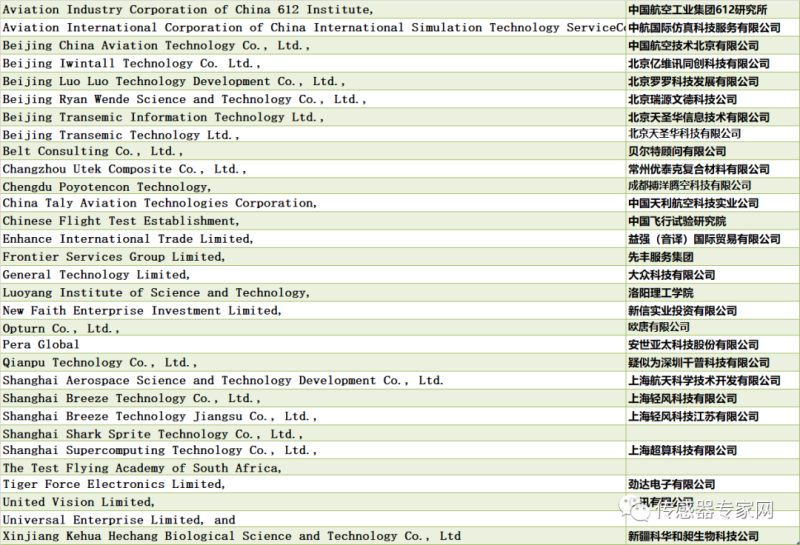The width and height of the screenshot is (800, 545).
Task: Select 'Qianpu Technology Co., Ltd.,' cell
Action: [x=313, y=362]
